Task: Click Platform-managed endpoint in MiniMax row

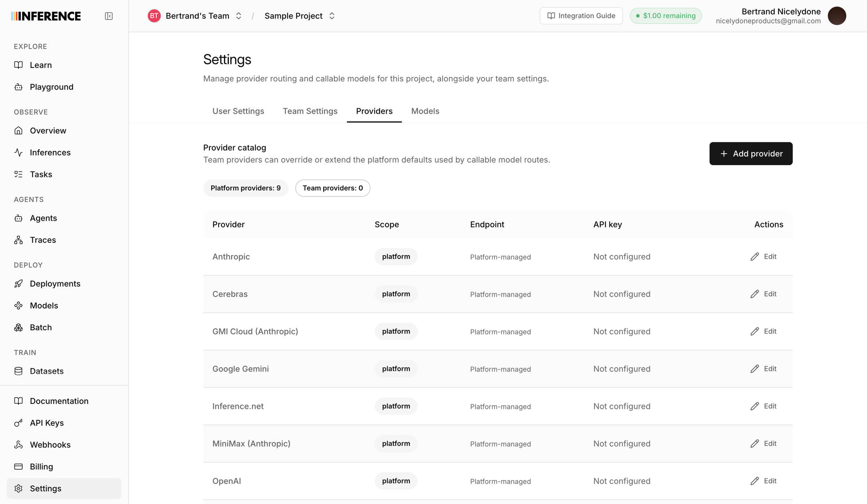Action: point(500,444)
